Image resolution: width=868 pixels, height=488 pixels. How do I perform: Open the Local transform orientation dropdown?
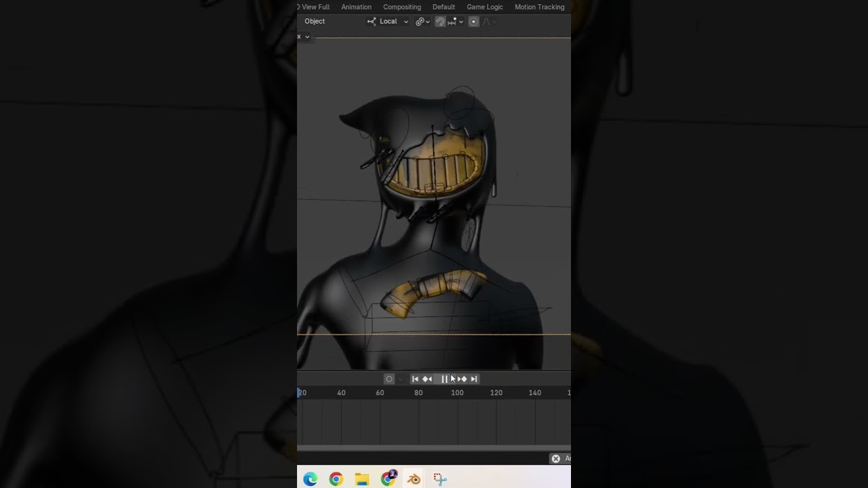388,22
